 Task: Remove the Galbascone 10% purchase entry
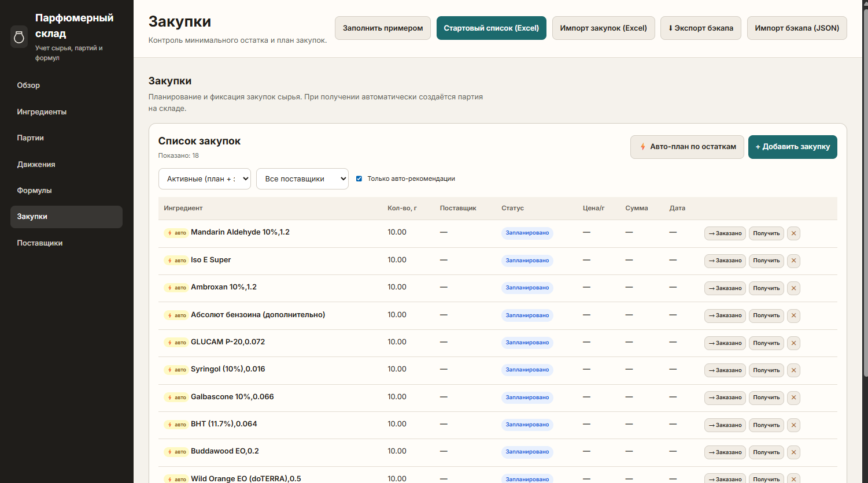tap(793, 397)
